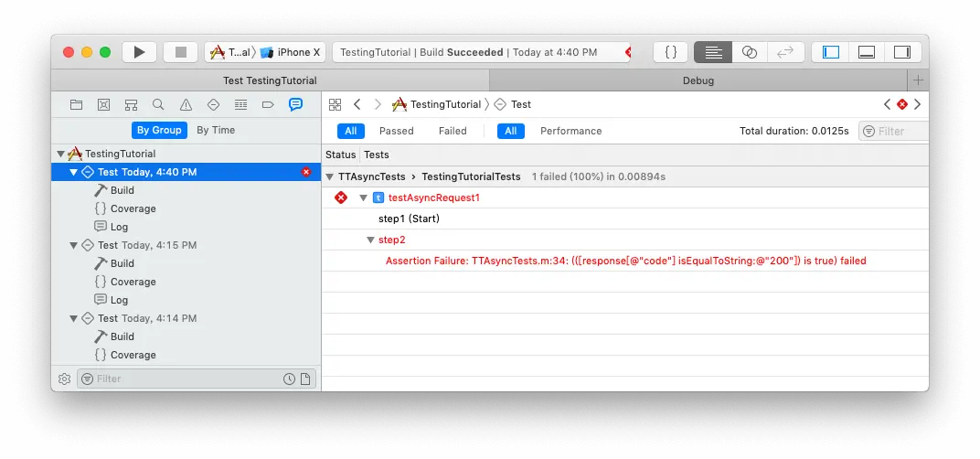Open Log under the 4:15 PM test
This screenshot has width=980, height=459.
point(112,300)
